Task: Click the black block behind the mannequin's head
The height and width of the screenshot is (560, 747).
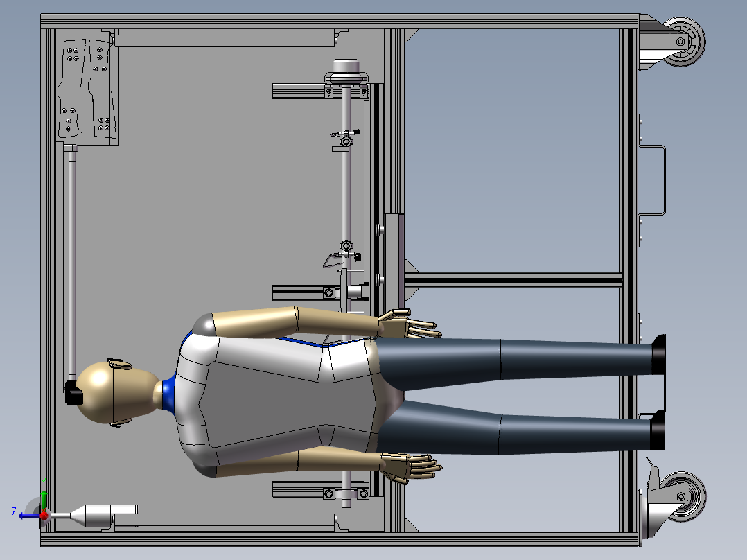Action: click(73, 393)
